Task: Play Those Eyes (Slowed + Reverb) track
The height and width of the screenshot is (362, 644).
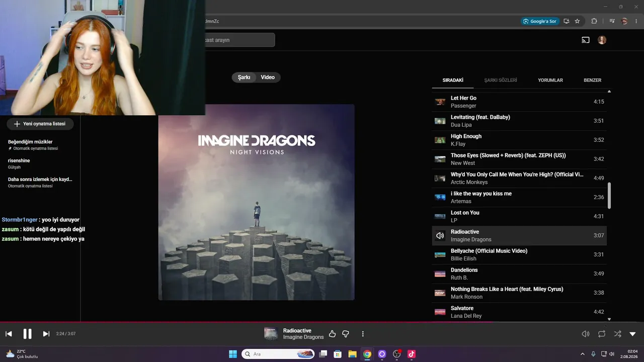Action: tap(519, 159)
